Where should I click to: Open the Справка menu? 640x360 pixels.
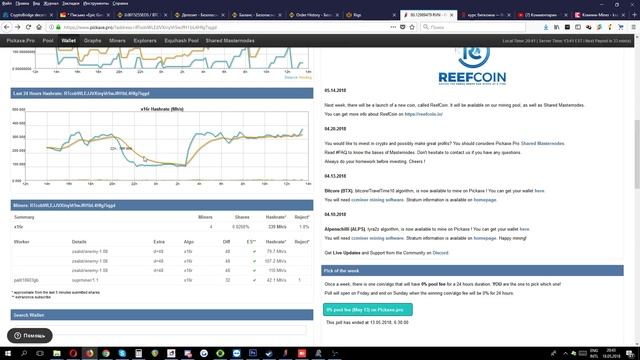pyautogui.click(x=120, y=3)
